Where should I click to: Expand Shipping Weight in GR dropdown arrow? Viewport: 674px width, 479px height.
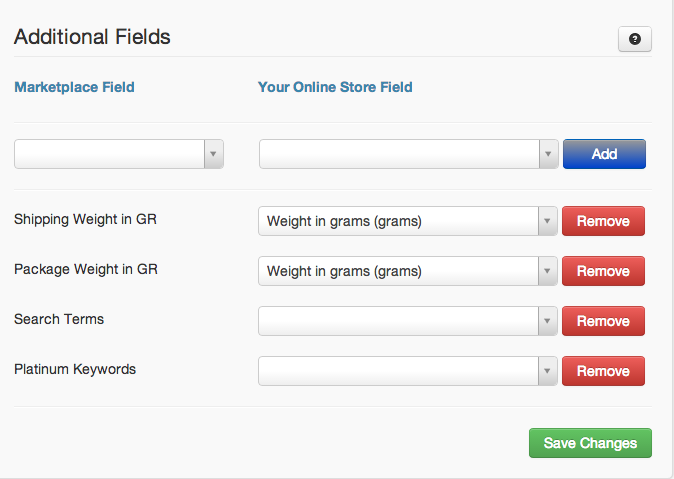547,221
